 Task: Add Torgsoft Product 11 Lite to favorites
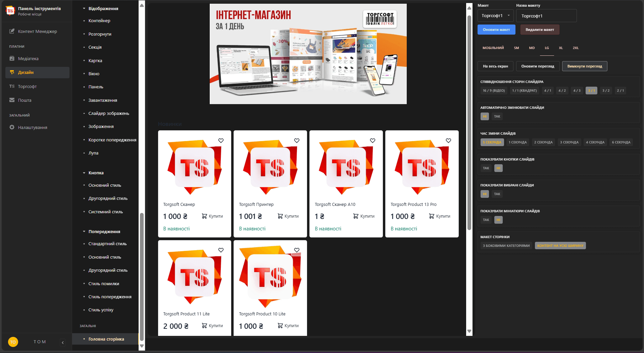click(x=221, y=250)
